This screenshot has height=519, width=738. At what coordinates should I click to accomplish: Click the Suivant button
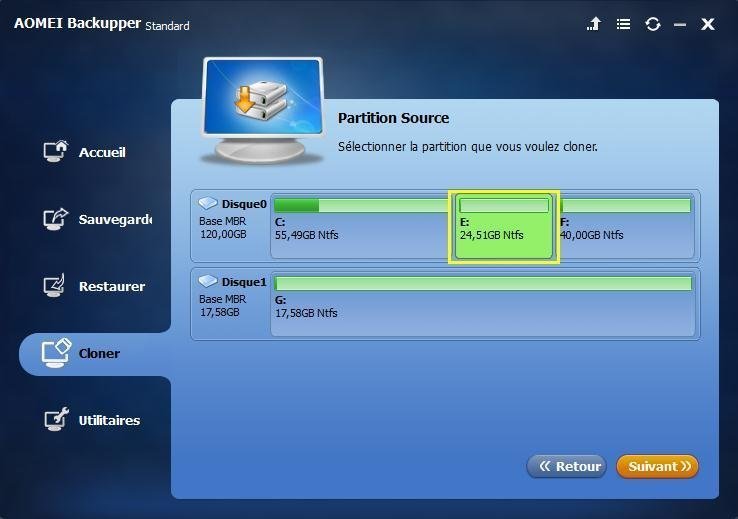pyautogui.click(x=657, y=466)
